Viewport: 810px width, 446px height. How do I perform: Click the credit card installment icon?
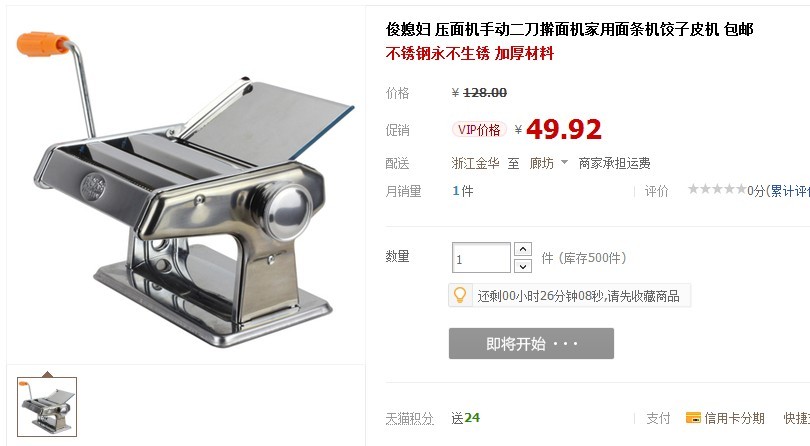pos(693,418)
